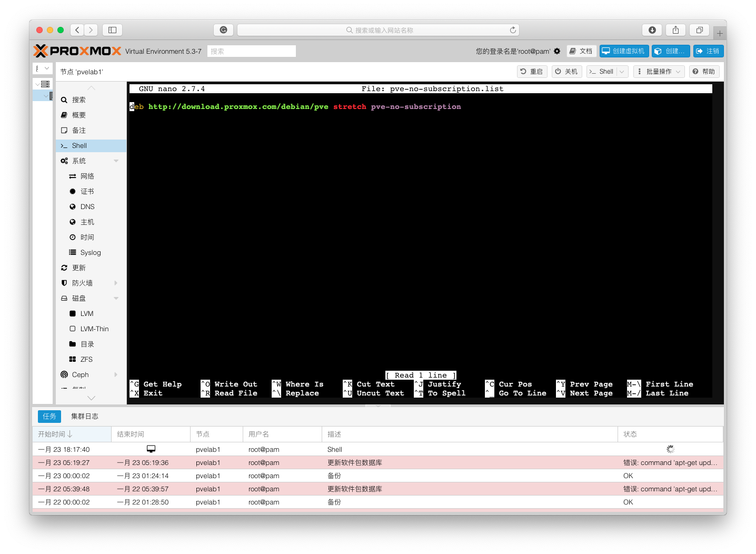The image size is (756, 554).
Task: Click the 关机 shutdown button
Action: [566, 72]
